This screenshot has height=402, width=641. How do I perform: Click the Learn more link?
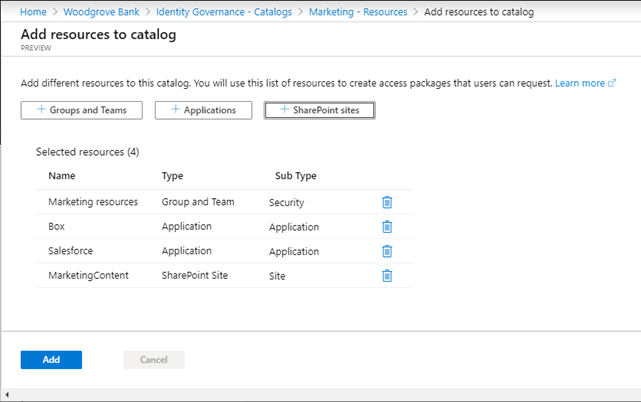click(585, 83)
